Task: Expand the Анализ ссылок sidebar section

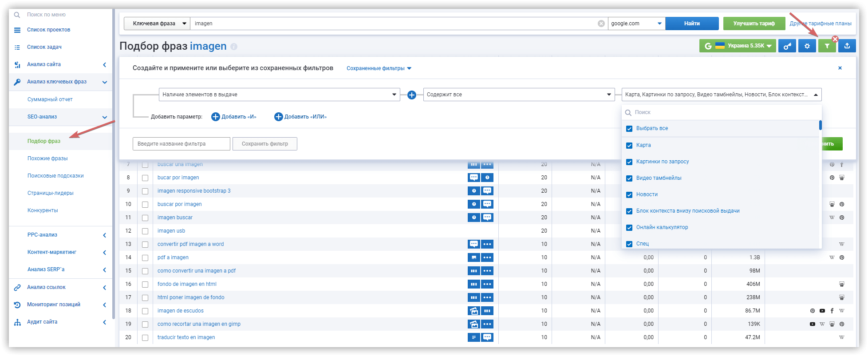Action: click(46, 287)
